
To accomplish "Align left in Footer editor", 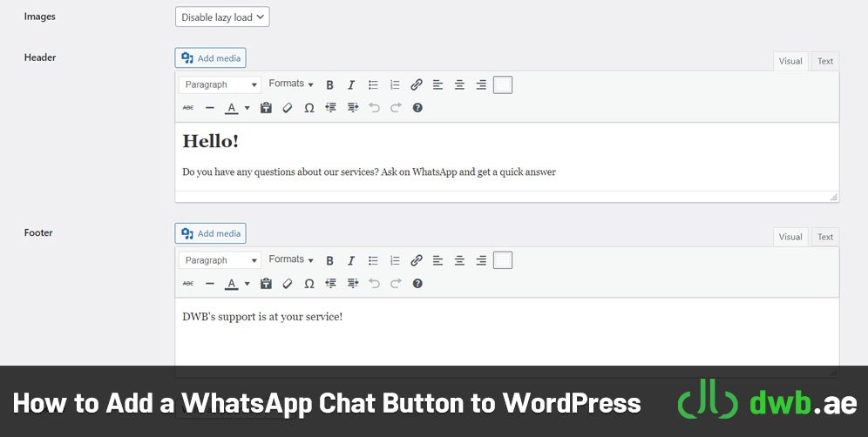I will point(437,260).
